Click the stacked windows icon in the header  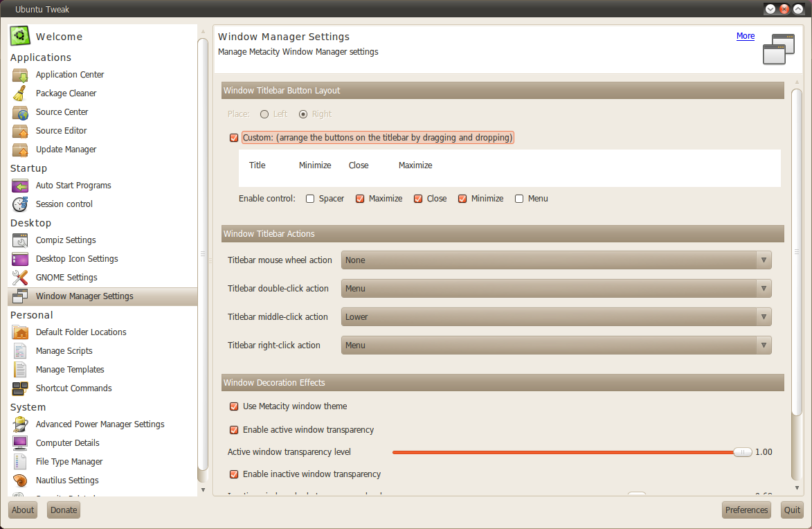pyautogui.click(x=778, y=49)
